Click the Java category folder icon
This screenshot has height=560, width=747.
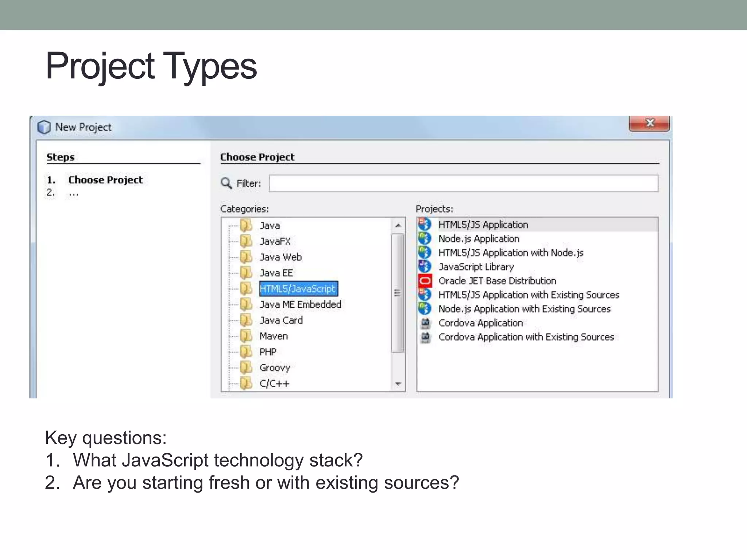point(247,225)
